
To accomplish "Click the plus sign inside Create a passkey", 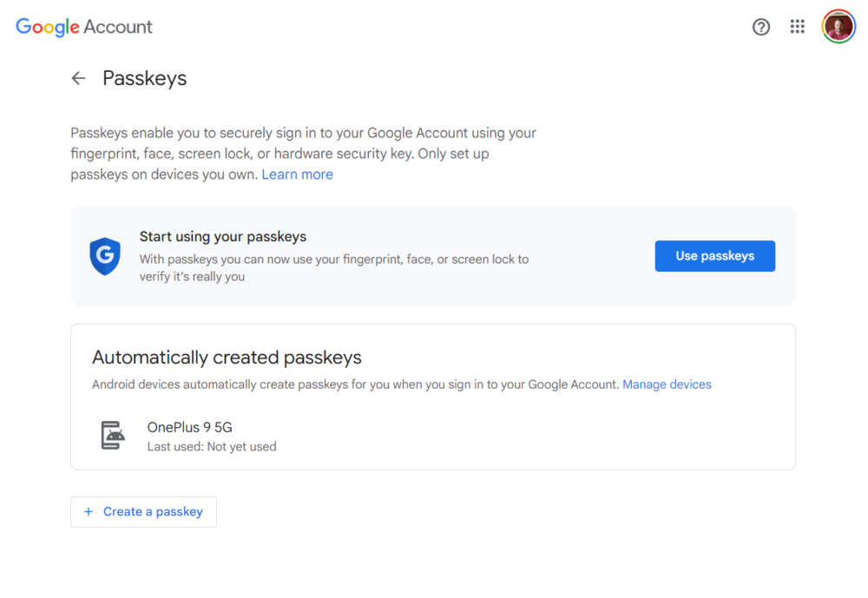I will coord(88,512).
